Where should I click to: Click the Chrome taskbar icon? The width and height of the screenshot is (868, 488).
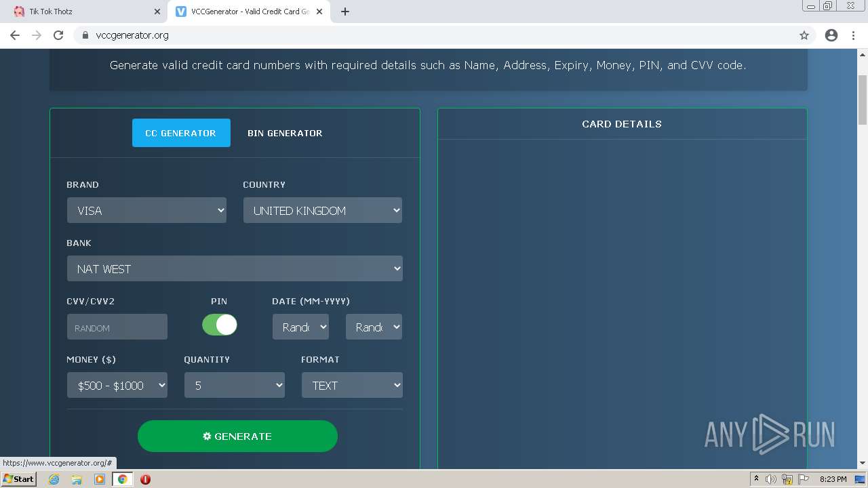point(123,479)
